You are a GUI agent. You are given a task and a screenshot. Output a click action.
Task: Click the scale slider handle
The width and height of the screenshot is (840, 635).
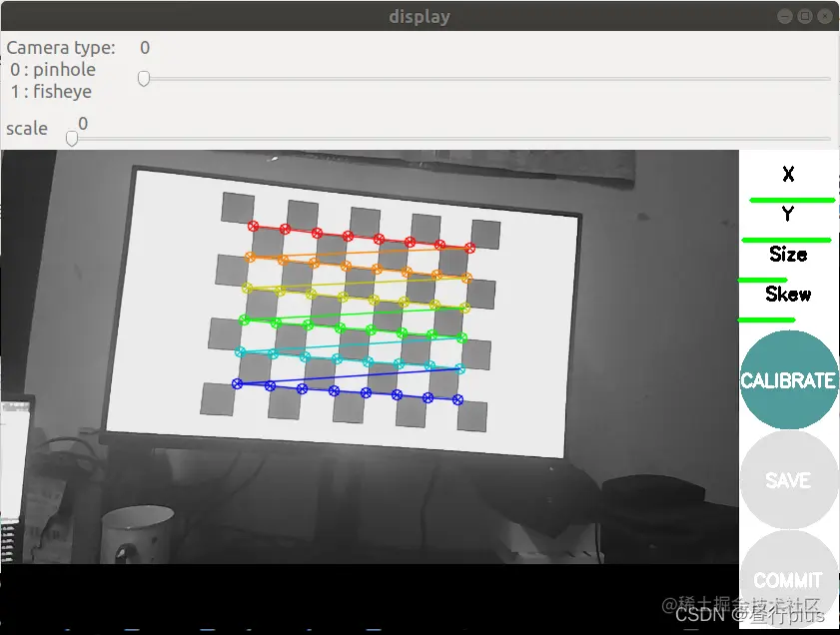click(72, 139)
